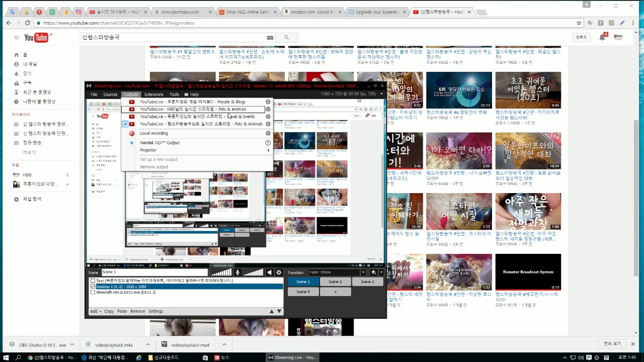Open Local recording settings gear
This screenshot has height=362, width=644.
(x=268, y=133)
